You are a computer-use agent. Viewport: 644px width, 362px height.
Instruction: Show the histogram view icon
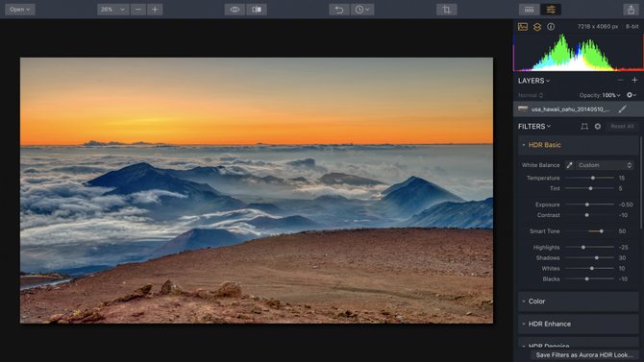point(523,27)
